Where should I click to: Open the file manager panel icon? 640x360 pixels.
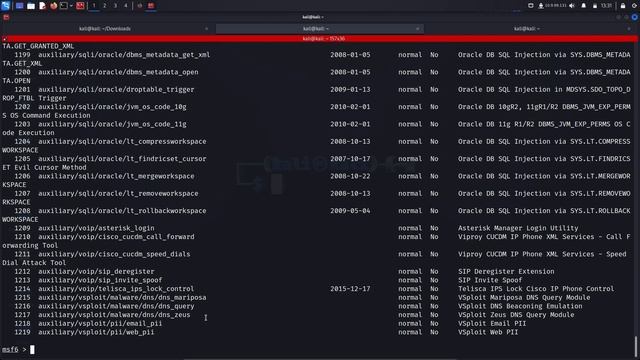(x=31, y=6)
